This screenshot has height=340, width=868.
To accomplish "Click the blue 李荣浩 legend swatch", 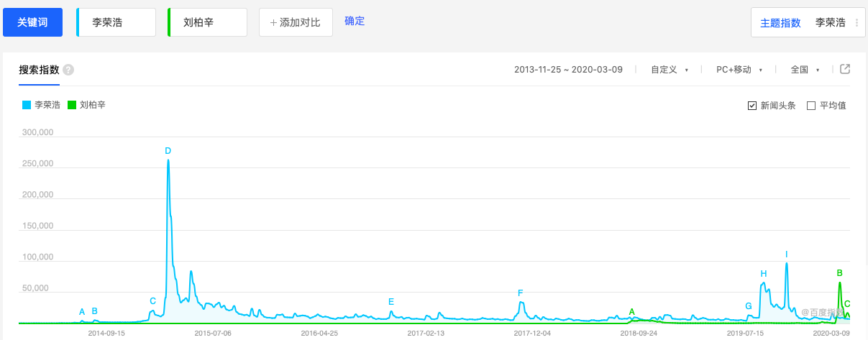I will pyautogui.click(x=27, y=105).
